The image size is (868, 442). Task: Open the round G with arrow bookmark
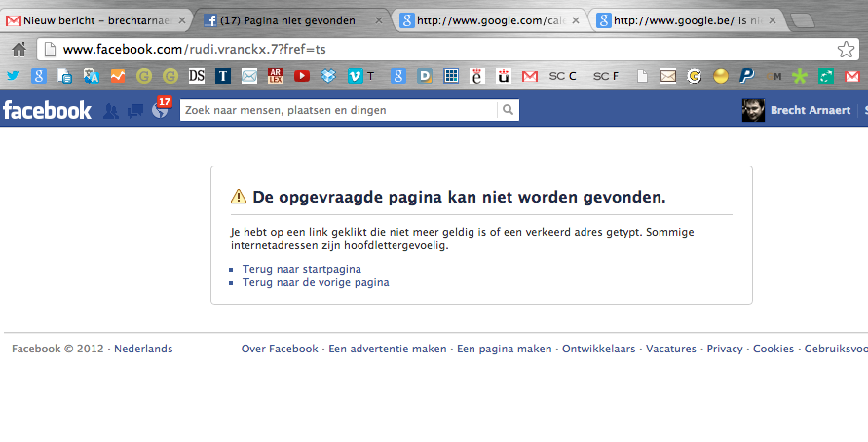click(695, 76)
